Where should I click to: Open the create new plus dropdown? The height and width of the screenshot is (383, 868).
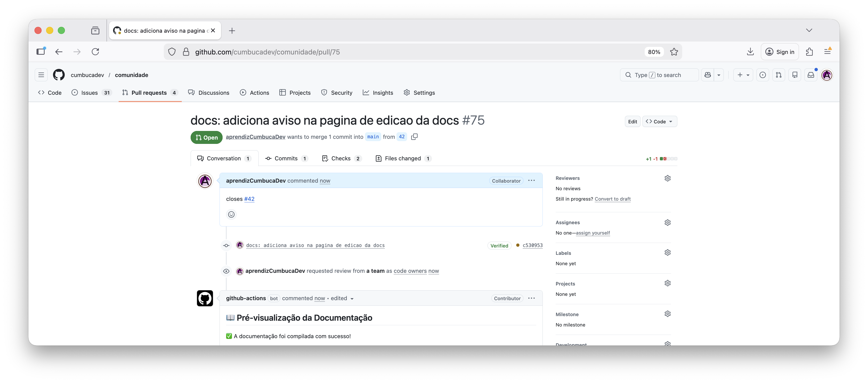tap(743, 75)
